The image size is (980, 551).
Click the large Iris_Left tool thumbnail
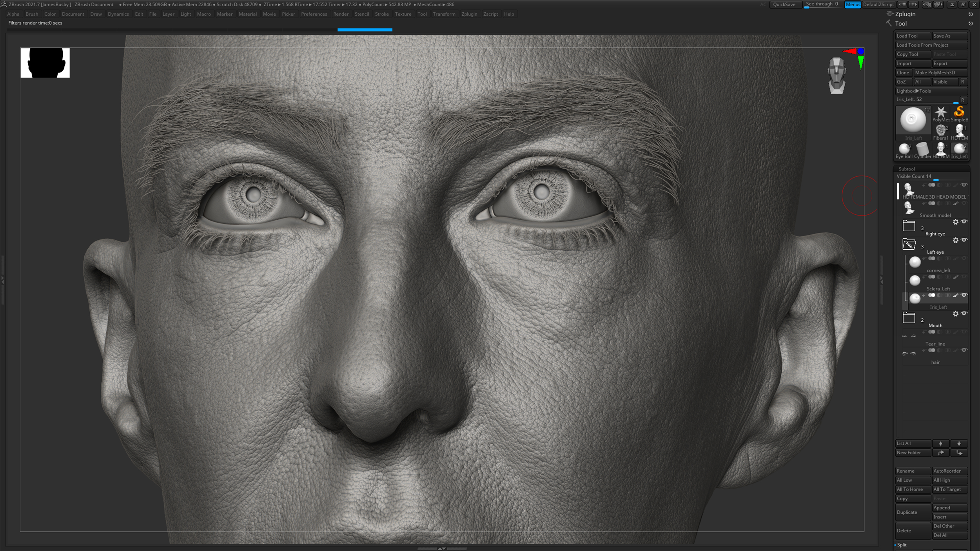tap(913, 120)
